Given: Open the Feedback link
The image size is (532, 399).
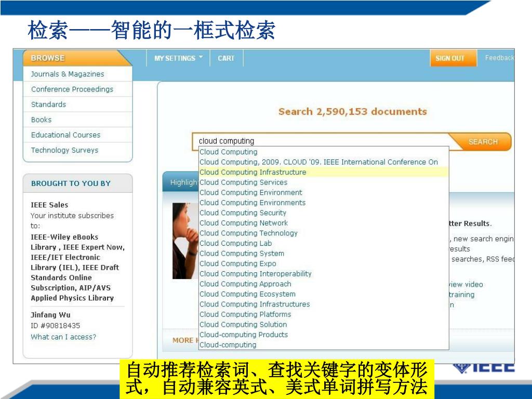Looking at the screenshot, I should [x=499, y=58].
